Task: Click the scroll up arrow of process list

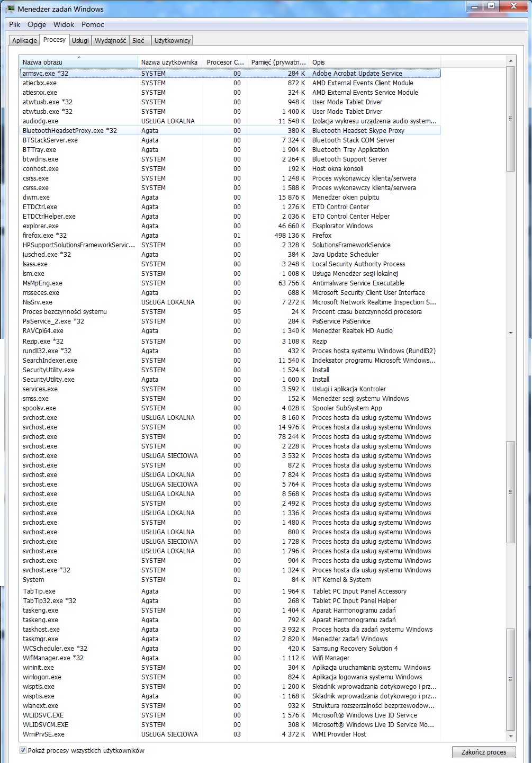Action: coord(511,61)
